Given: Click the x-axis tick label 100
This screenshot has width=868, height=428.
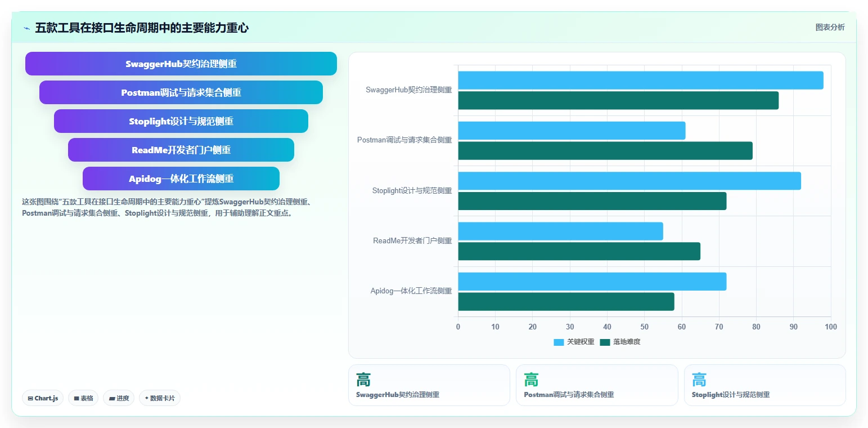Looking at the screenshot, I should (x=830, y=327).
